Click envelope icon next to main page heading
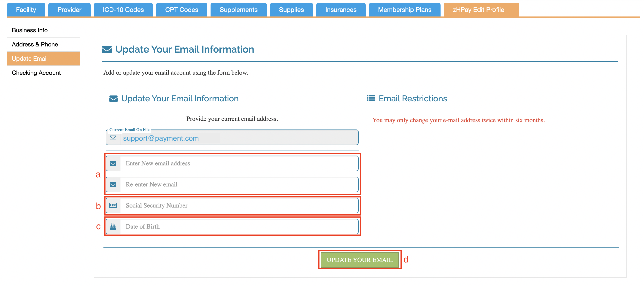 point(107,49)
